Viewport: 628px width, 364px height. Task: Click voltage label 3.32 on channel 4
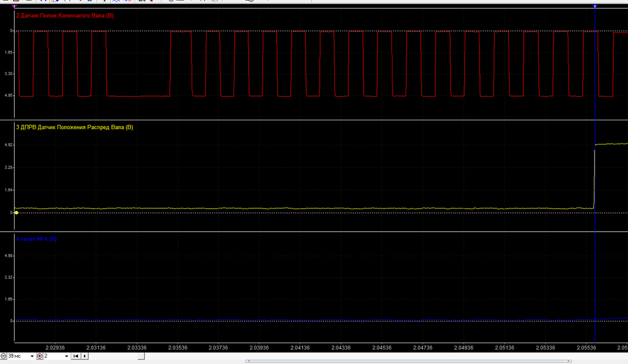coord(8,278)
